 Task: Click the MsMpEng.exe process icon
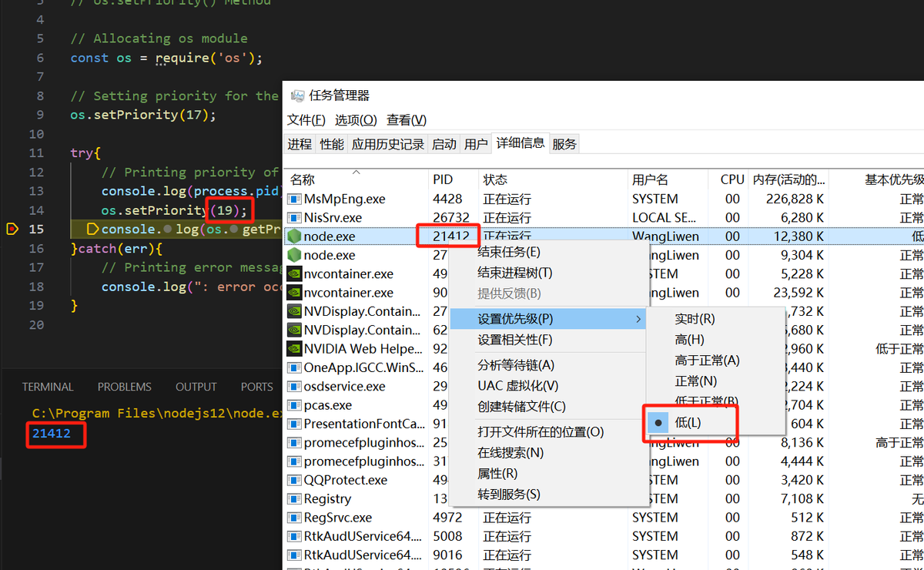(293, 199)
